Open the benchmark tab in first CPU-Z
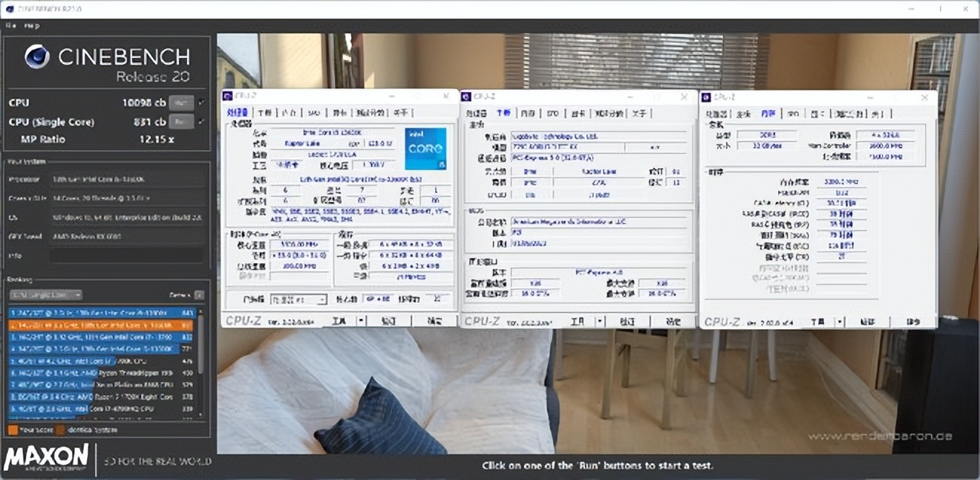Viewport: 980px width, 480px height. tap(369, 113)
